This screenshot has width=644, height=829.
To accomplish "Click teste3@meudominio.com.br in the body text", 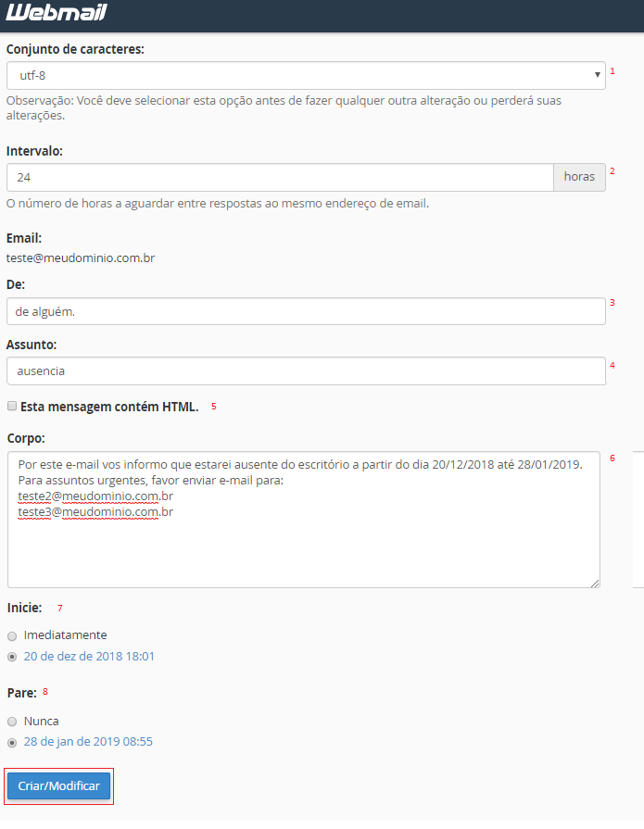I will point(95,511).
